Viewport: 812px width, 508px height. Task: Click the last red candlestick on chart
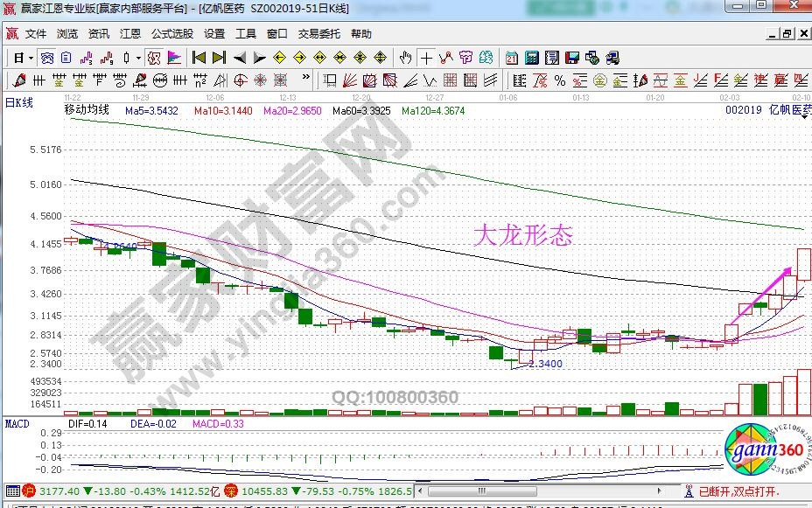[x=803, y=264]
